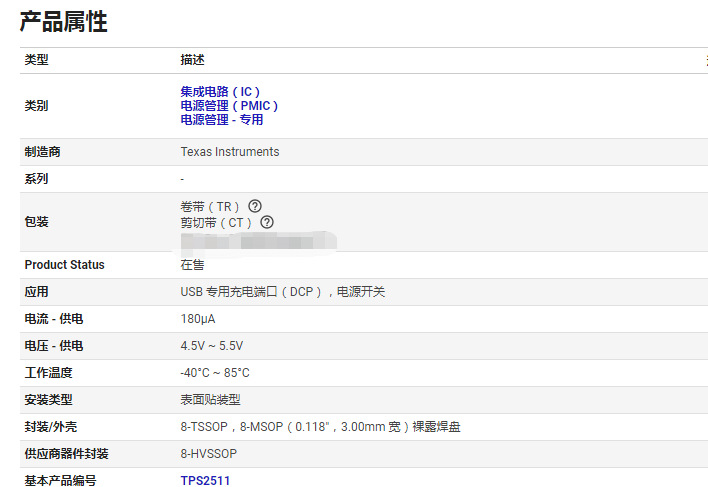The image size is (708, 487).
Task: Select the 电压 - 供电 row label
Action: pyautogui.click(x=54, y=346)
